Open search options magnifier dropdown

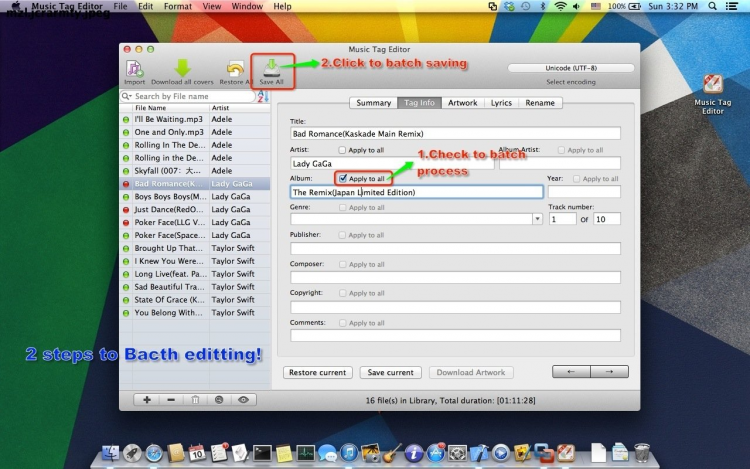coord(127,97)
